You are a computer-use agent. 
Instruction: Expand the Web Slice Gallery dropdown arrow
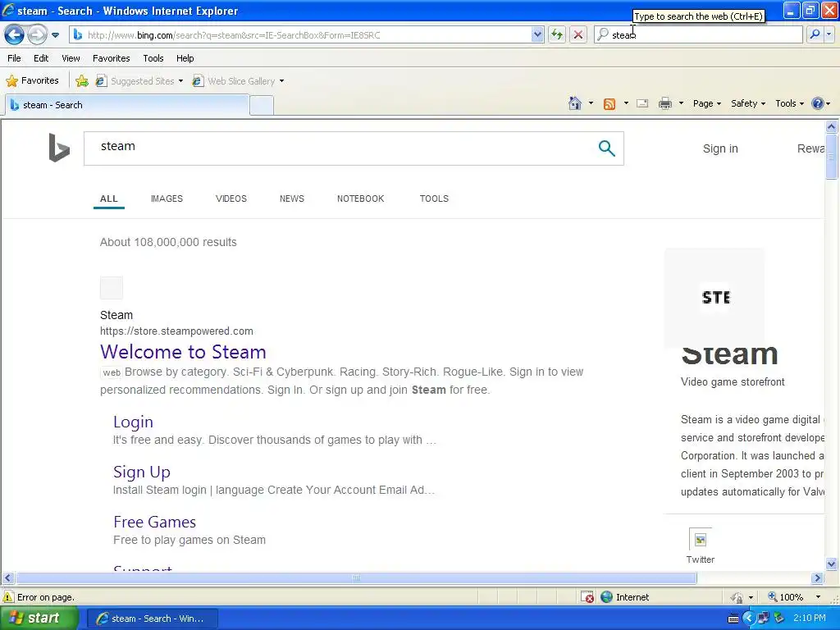point(282,81)
